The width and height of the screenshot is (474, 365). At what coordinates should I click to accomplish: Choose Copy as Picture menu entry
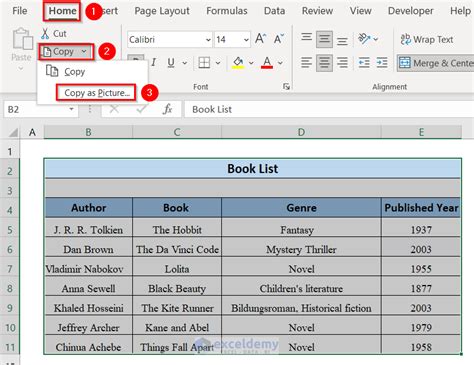pos(96,92)
